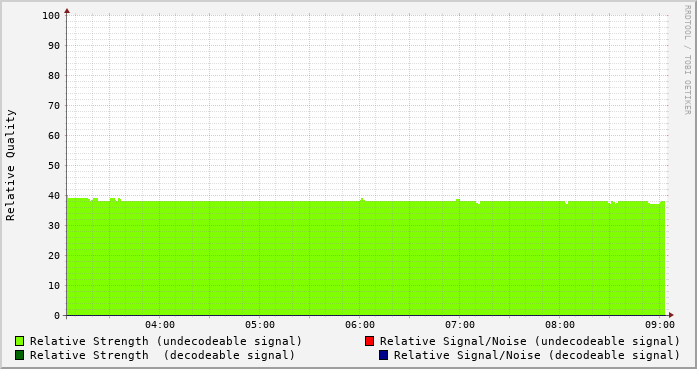
Task: Click the dark green decodeable strength swatch
Action: 19,355
